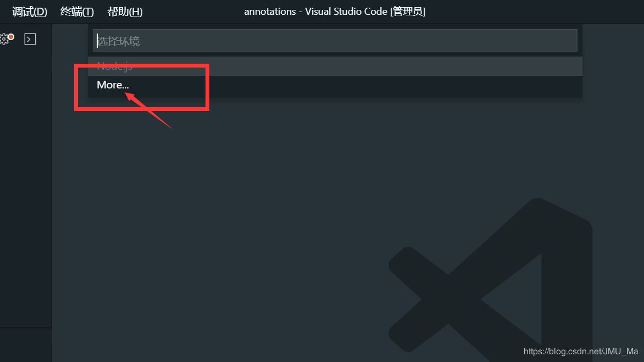Click the red arrow annotation

pos(148,110)
